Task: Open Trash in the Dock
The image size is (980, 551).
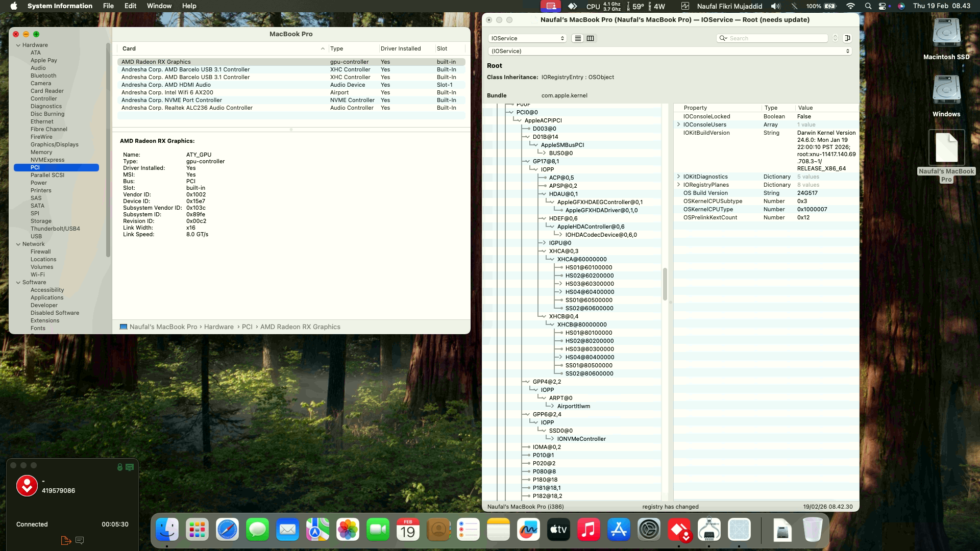Action: 813,530
